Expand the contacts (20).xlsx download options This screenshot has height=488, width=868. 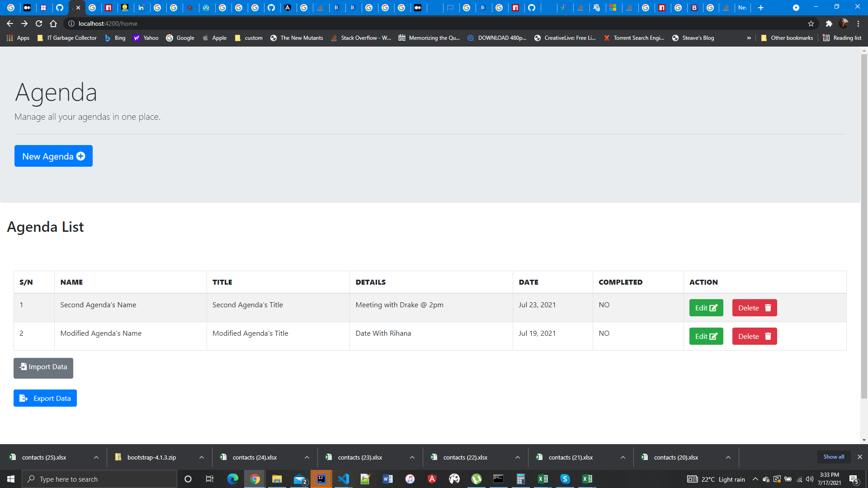tap(728, 457)
